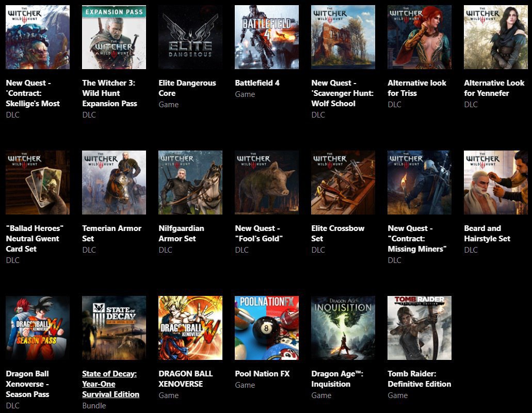Open the Battlefield 4 title link
The height and width of the screenshot is (413, 532).
pyautogui.click(x=257, y=83)
